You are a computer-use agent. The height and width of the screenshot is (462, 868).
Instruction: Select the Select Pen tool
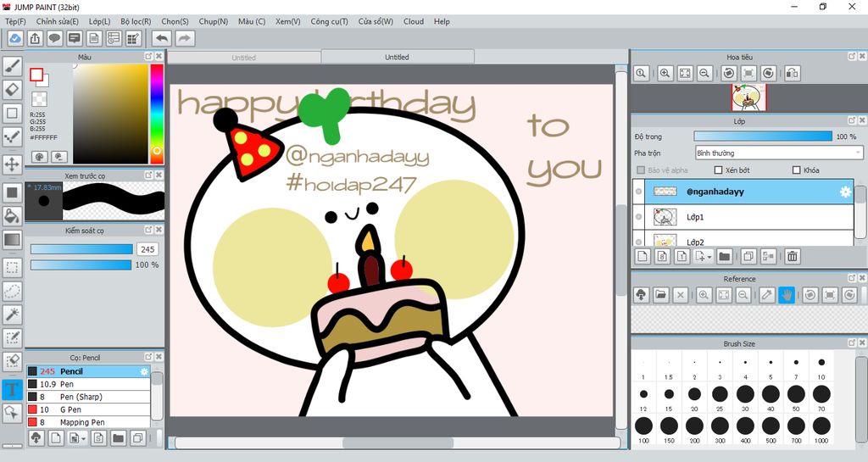click(12, 338)
